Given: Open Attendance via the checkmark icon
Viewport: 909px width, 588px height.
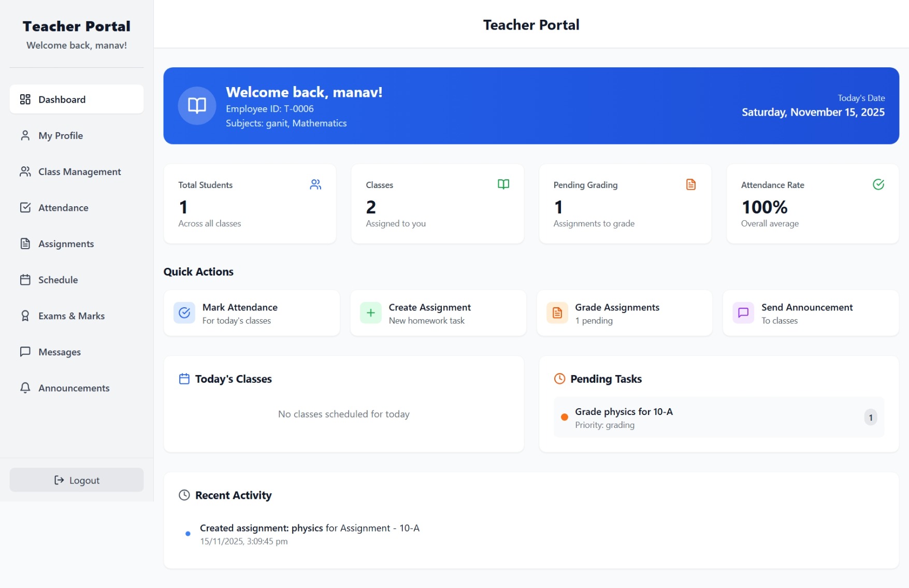Looking at the screenshot, I should pos(25,207).
